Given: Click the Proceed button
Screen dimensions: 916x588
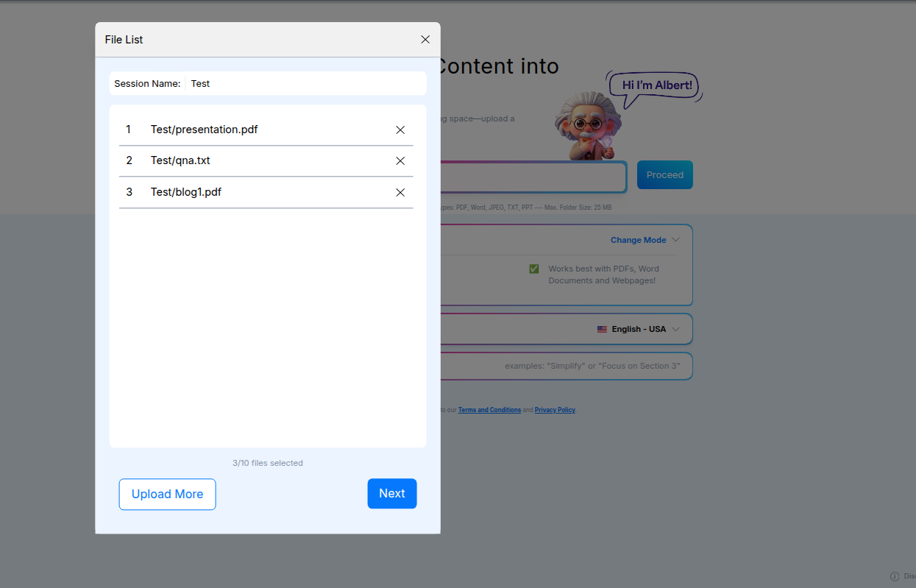Looking at the screenshot, I should tap(664, 175).
